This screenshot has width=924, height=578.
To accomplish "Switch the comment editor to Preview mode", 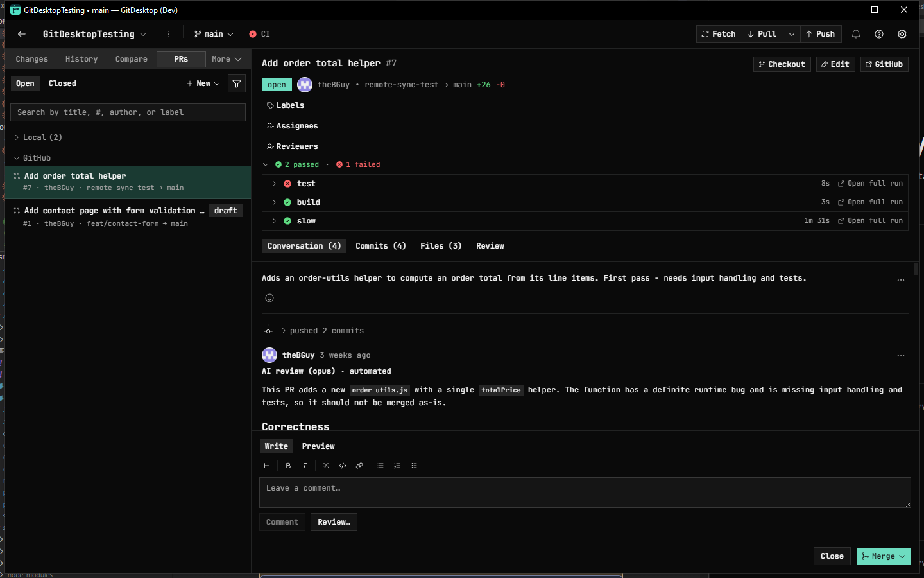I will 318,446.
